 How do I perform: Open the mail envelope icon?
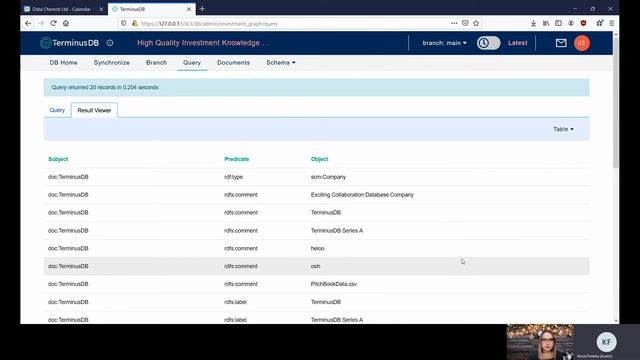pyautogui.click(x=561, y=43)
